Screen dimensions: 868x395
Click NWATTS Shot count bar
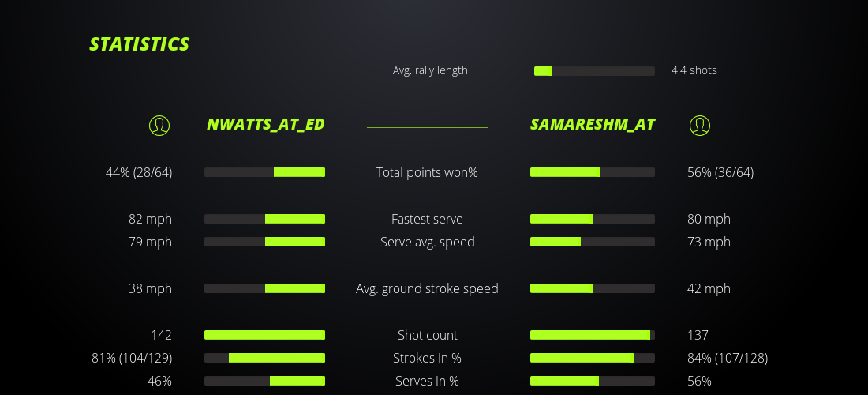[264, 335]
